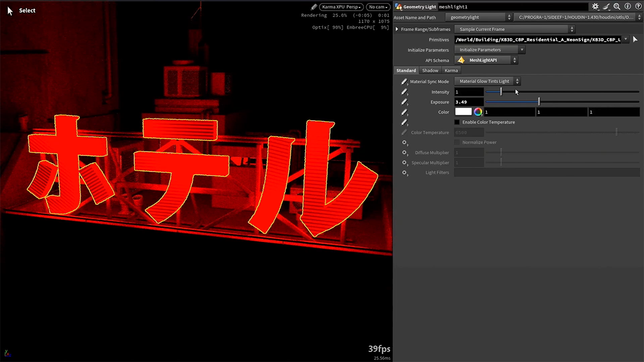This screenshot has width=644, height=362.
Task: Click the arrow selector beside Primitives field
Action: click(x=635, y=39)
